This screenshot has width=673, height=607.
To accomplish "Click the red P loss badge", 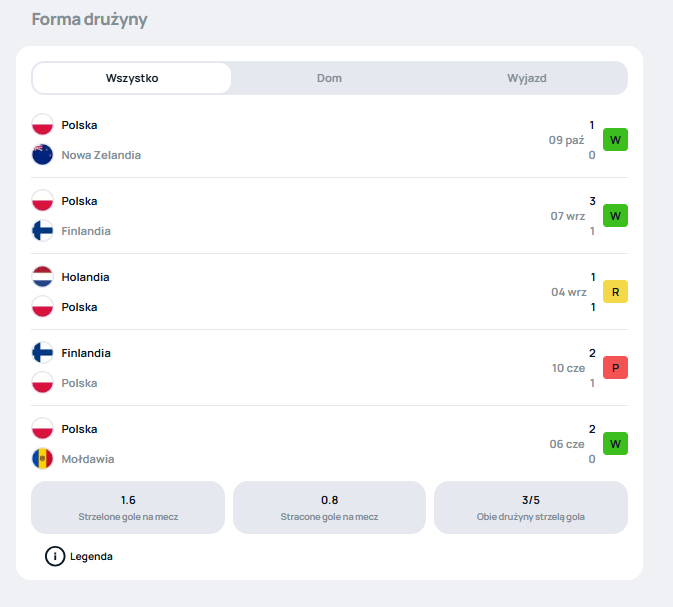I will pyautogui.click(x=615, y=368).
